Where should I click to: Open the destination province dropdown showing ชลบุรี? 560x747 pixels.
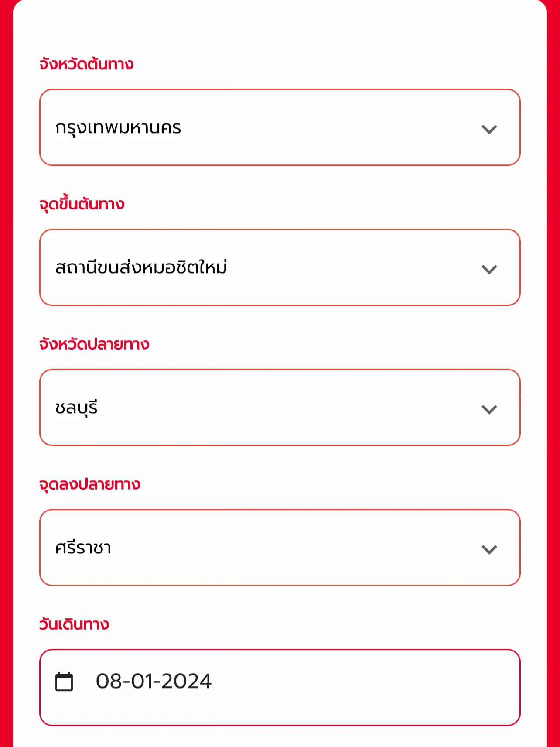coord(280,408)
